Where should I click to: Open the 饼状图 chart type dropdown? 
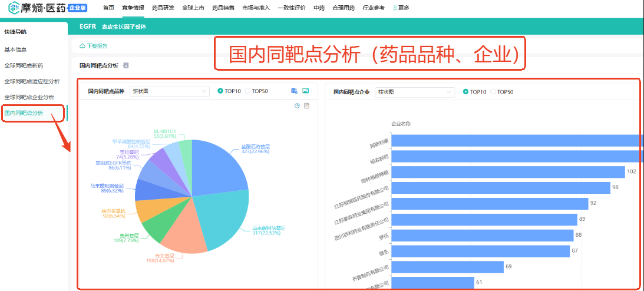pos(169,91)
